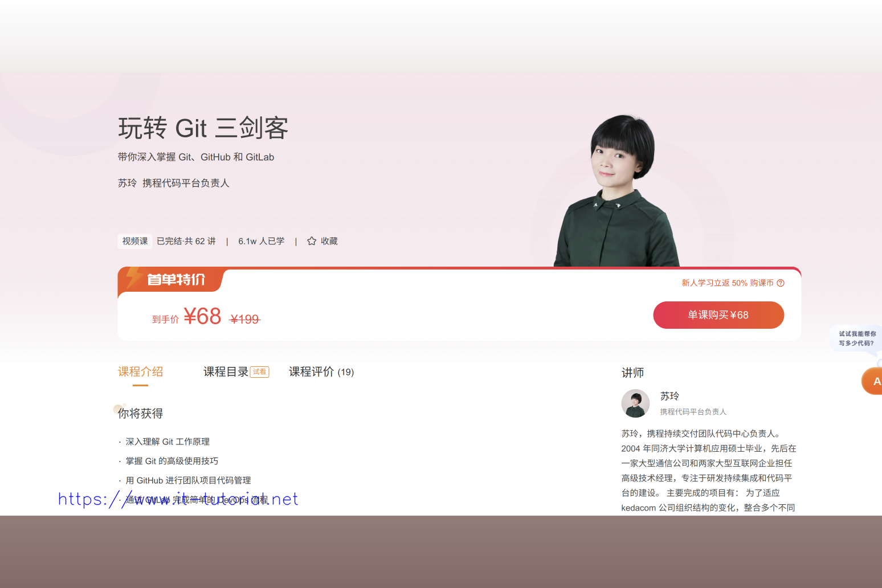Click the course title 玩转 Git 三剑客

[x=203, y=128]
